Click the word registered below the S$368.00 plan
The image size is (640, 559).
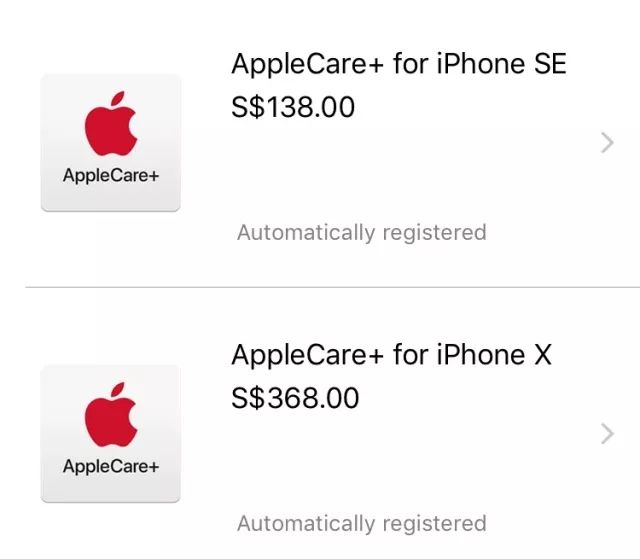coord(430,523)
